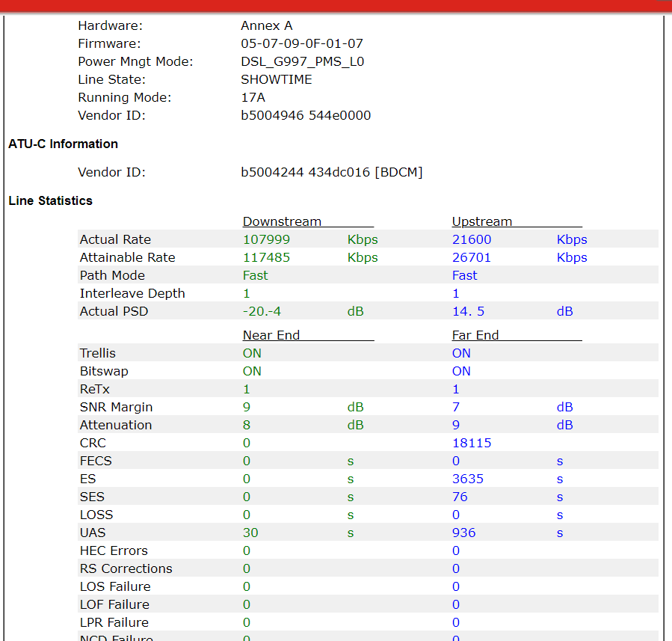Click the "LOSS" row label
Image resolution: width=672 pixels, height=641 pixels.
96,515
